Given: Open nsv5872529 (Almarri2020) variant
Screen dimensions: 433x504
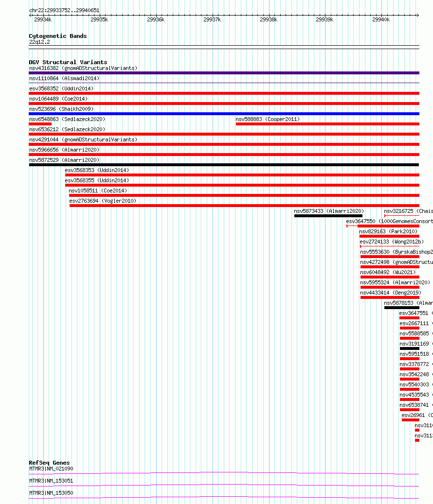Looking at the screenshot, I should click(64, 160).
